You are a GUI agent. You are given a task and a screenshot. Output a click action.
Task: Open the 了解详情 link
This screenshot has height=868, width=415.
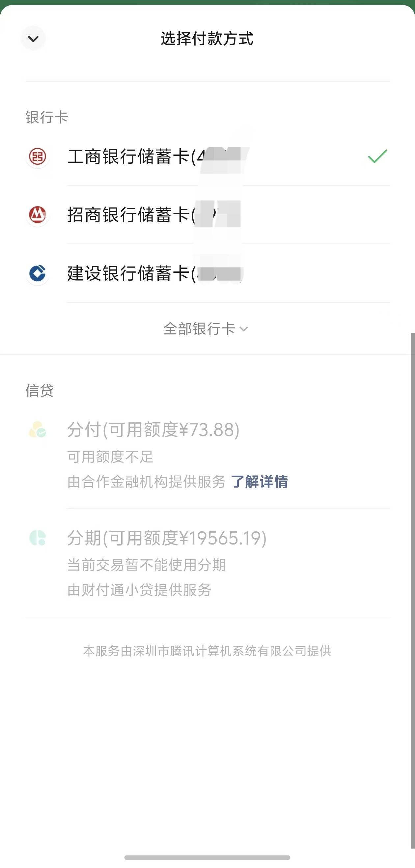click(260, 482)
